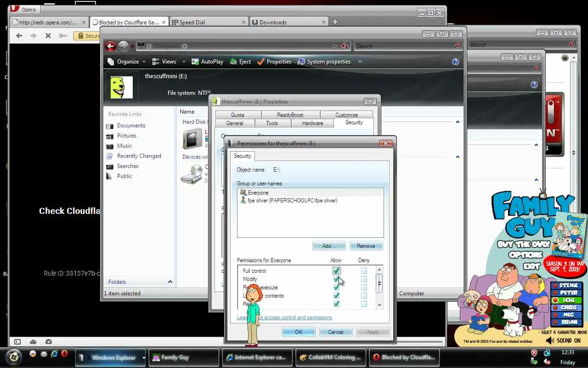Click Opera's password key icon
Image resolution: width=588 pixels, height=368 pixels.
tap(63, 35)
